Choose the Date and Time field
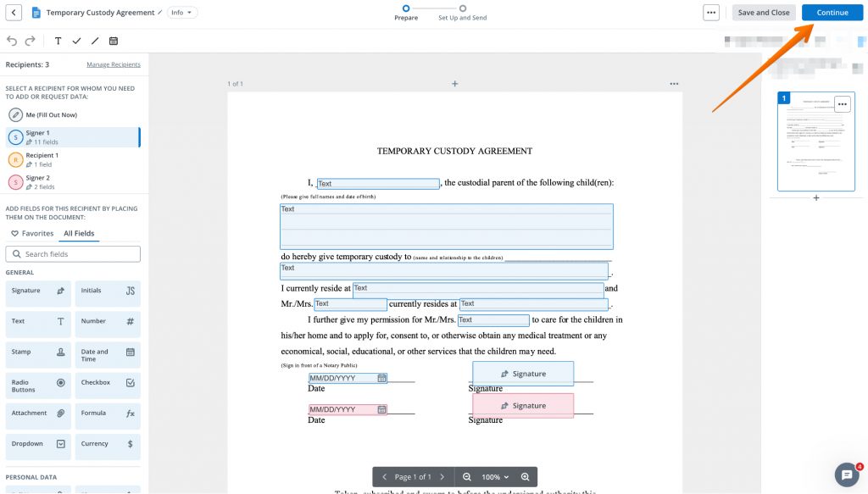This screenshot has height=494, width=868. click(x=108, y=354)
